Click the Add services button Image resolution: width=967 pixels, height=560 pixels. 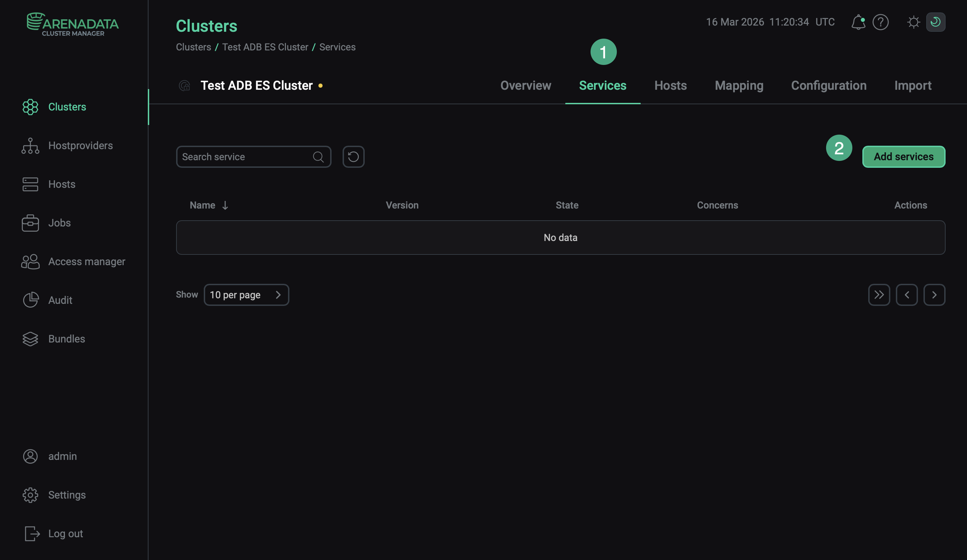pyautogui.click(x=903, y=156)
